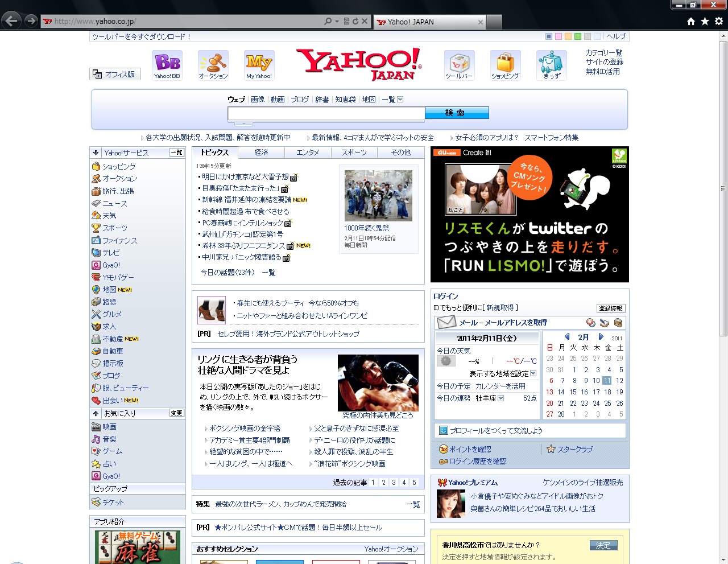Open the Auction gavel icon in the header
The width and height of the screenshot is (728, 564).
(x=213, y=65)
